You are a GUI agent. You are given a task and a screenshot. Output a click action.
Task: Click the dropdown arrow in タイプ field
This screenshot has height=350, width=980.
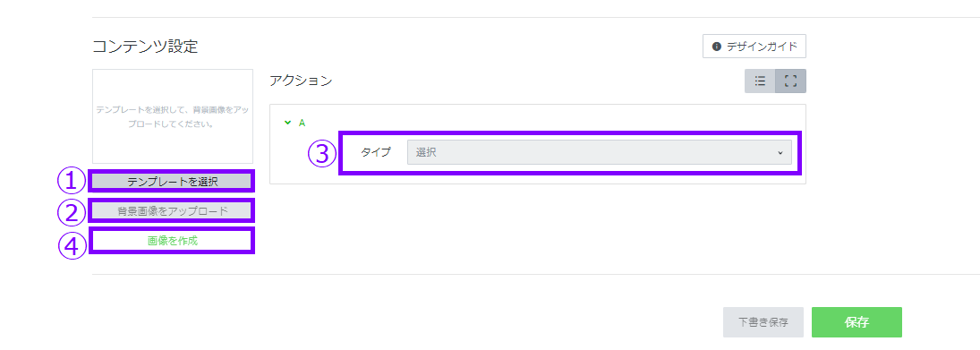click(780, 152)
